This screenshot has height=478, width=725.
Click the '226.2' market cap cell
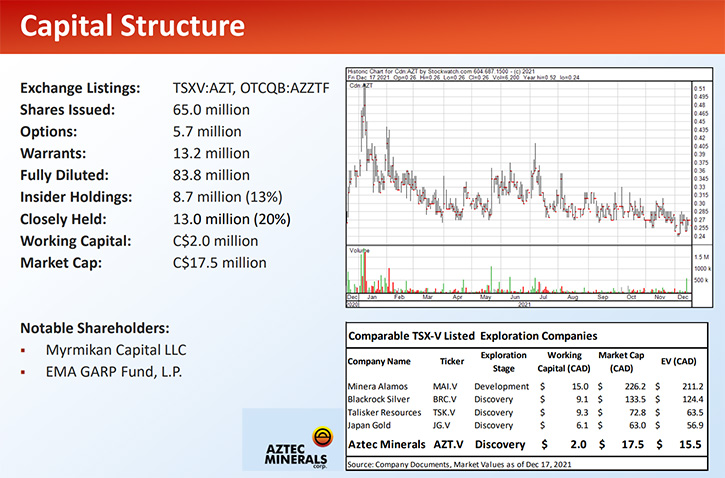click(x=635, y=386)
